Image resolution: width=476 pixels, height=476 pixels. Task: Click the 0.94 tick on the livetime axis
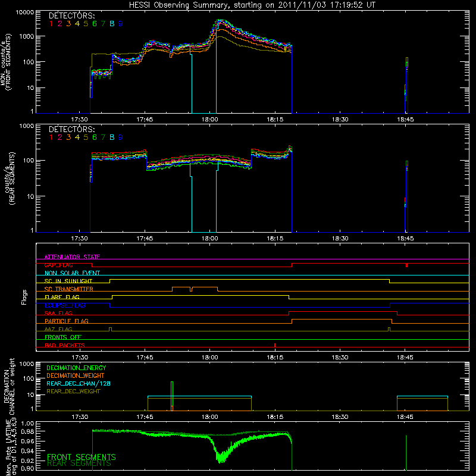[27, 451]
